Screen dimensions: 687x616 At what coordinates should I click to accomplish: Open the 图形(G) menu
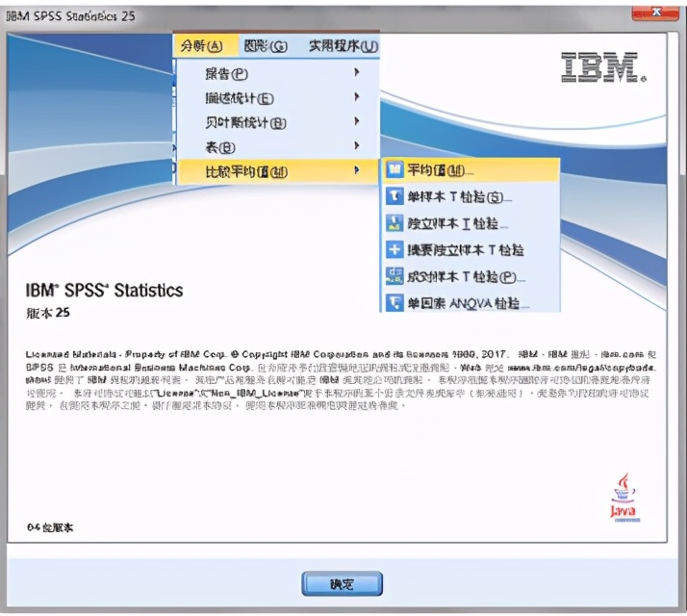266,45
